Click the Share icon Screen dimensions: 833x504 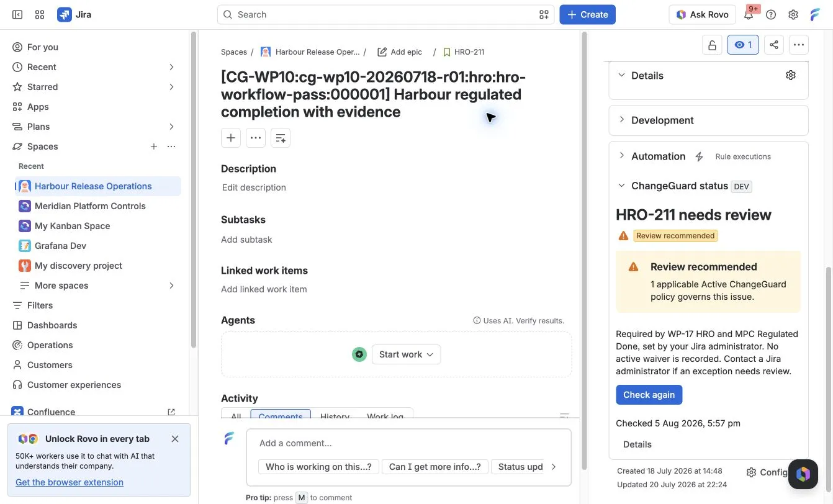tap(774, 45)
